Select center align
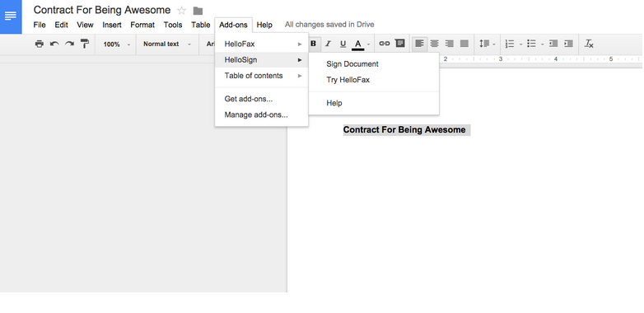Screen dimensions: 644x313 [435, 44]
